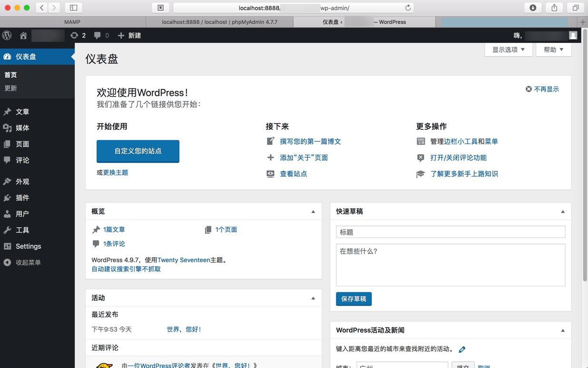Open the 文章 posts menu

(x=37, y=112)
